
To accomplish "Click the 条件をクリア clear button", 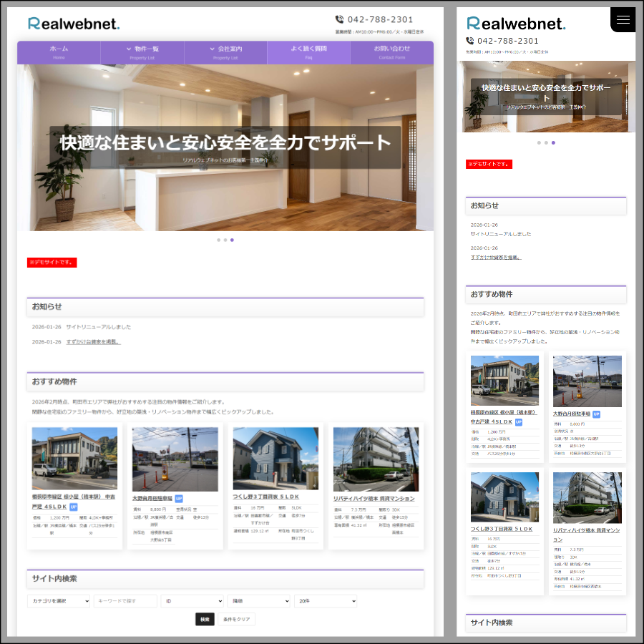I will 236,619.
